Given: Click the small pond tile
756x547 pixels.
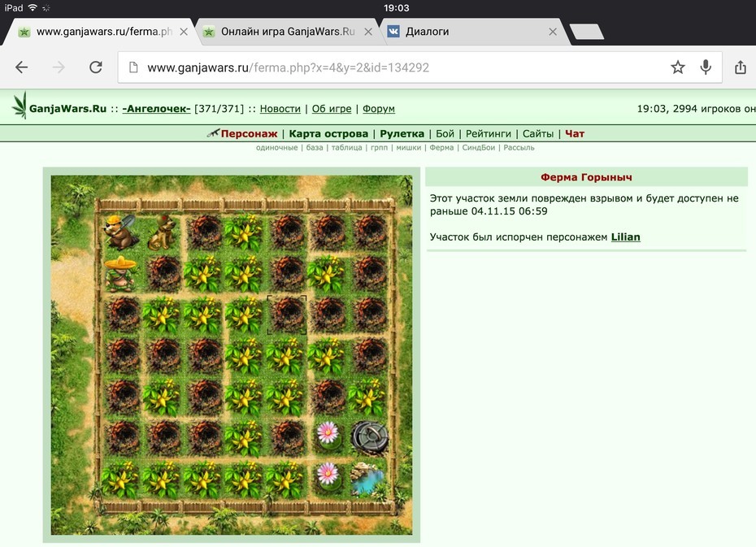Looking at the screenshot, I should pos(369,479).
